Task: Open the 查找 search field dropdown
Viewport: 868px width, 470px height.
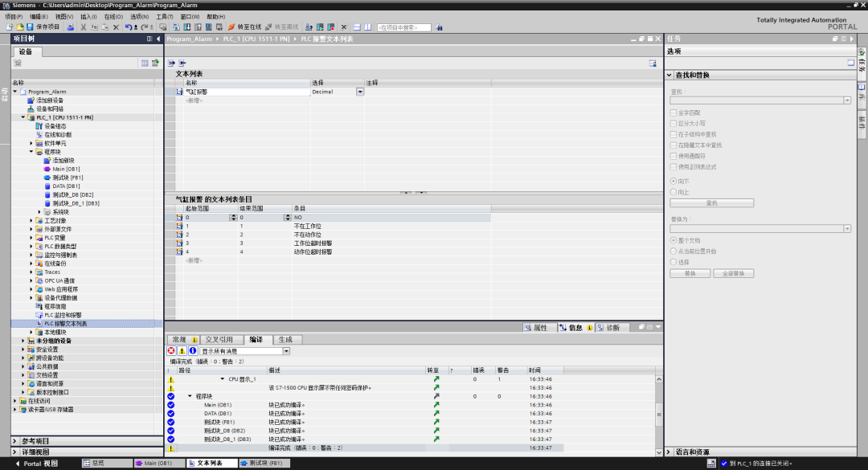Action: (x=847, y=100)
